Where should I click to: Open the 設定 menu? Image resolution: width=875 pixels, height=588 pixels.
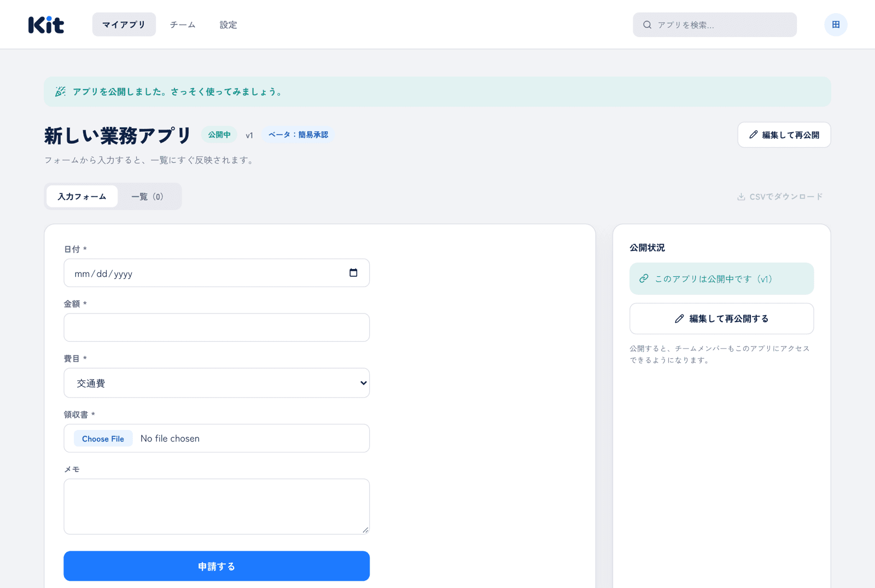coord(228,25)
